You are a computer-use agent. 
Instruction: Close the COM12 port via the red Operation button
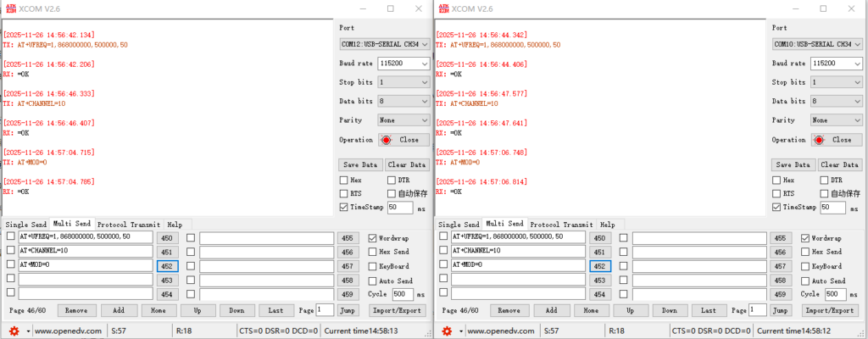399,140
